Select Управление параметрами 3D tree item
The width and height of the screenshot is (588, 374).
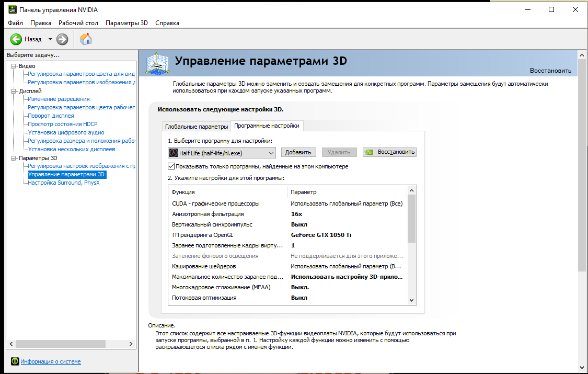pyautogui.click(x=67, y=174)
